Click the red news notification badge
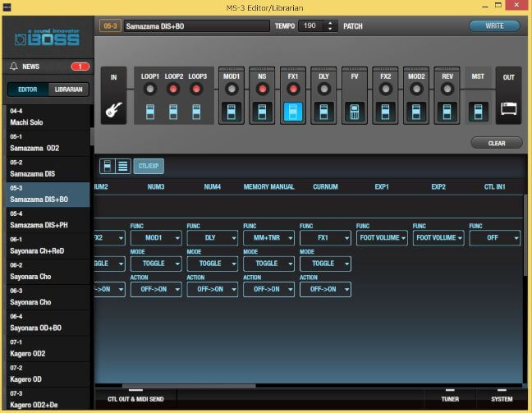532x413 pixels. point(80,67)
